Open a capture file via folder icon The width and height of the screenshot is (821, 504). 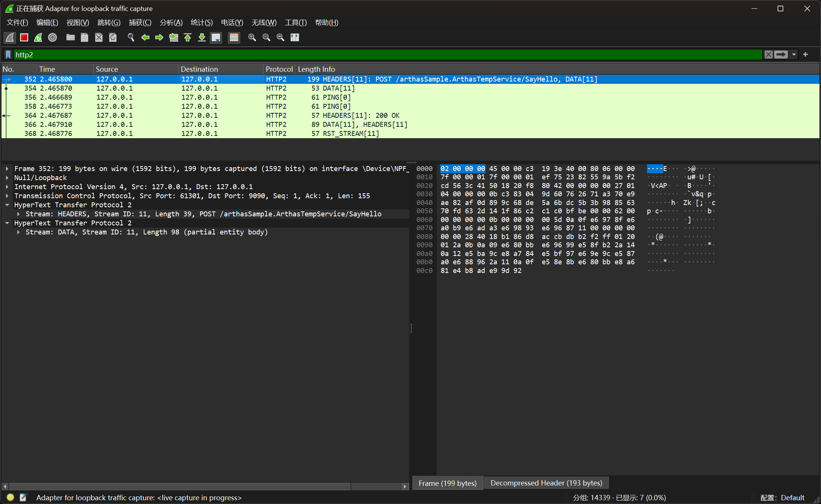coord(70,37)
